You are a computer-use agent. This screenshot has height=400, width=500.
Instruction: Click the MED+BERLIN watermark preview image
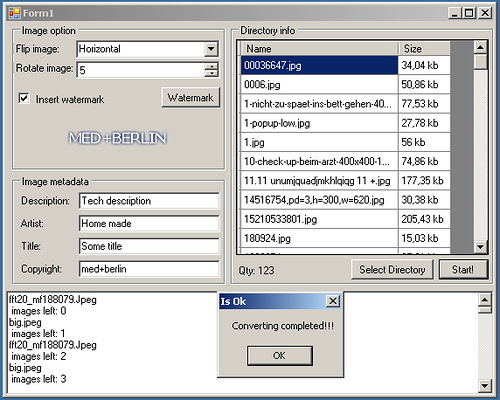(x=117, y=138)
